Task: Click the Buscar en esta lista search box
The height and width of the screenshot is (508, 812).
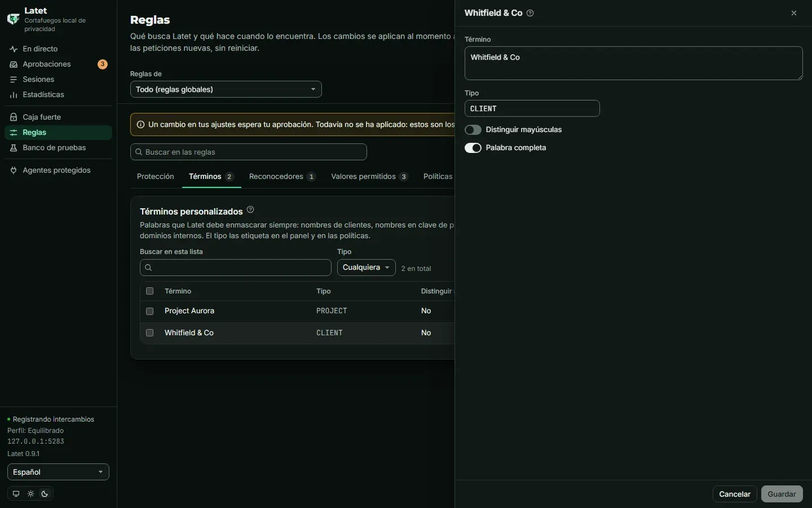Action: point(236,268)
